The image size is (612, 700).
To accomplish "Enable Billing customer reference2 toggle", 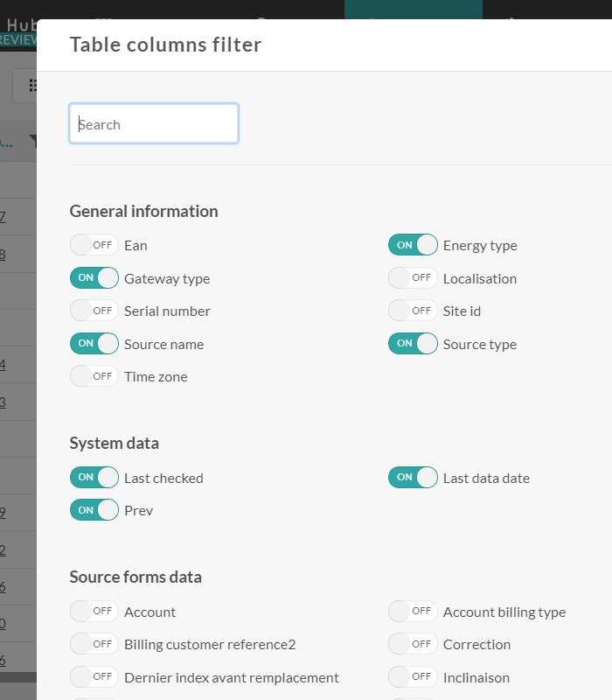I will [x=94, y=644].
